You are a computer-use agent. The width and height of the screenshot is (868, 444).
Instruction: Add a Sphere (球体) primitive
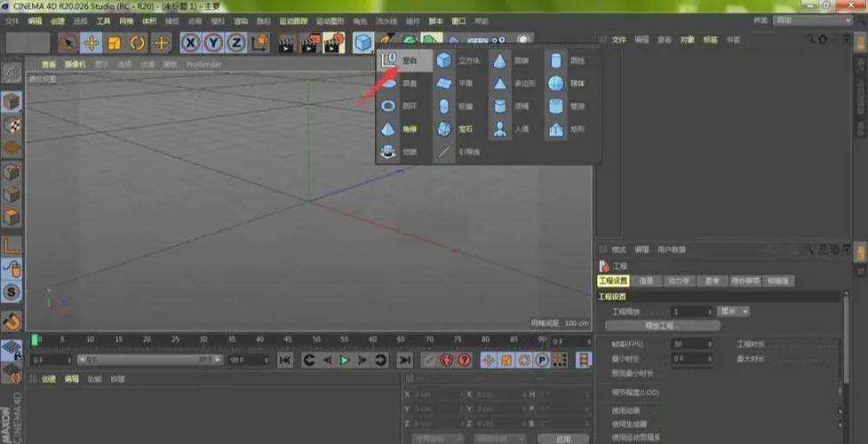tap(556, 83)
